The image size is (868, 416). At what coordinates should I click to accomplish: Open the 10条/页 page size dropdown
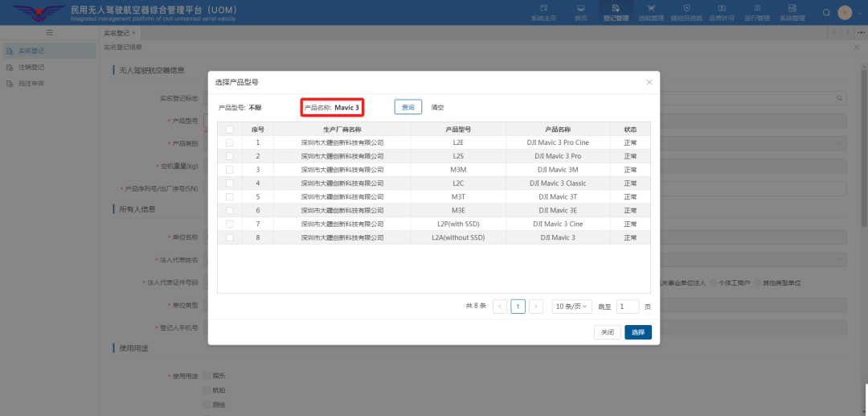pos(572,307)
